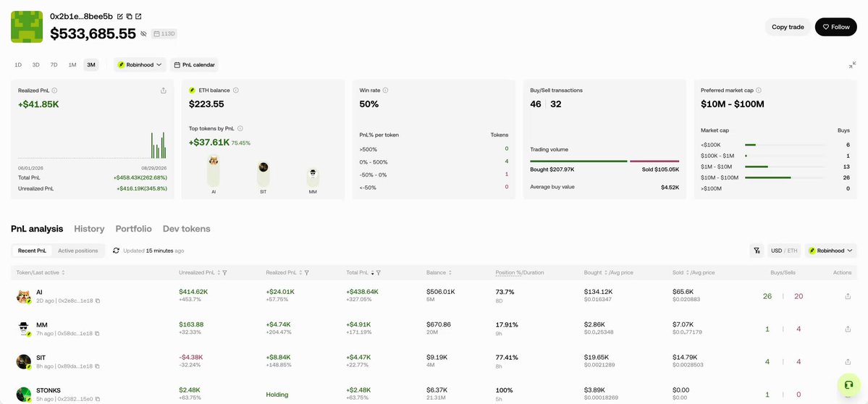Viewport: 868px width, 404px height.
Task: Collapse the stats panel with arrows icon
Action: (853, 64)
